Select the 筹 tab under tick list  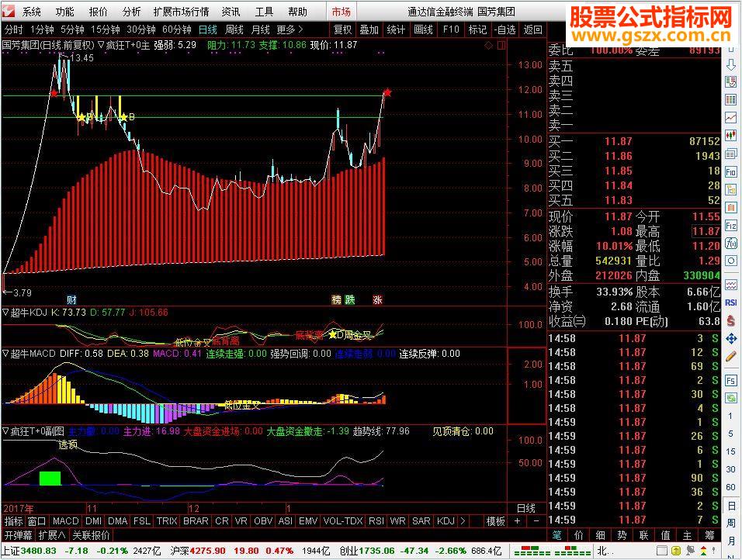coord(709,535)
